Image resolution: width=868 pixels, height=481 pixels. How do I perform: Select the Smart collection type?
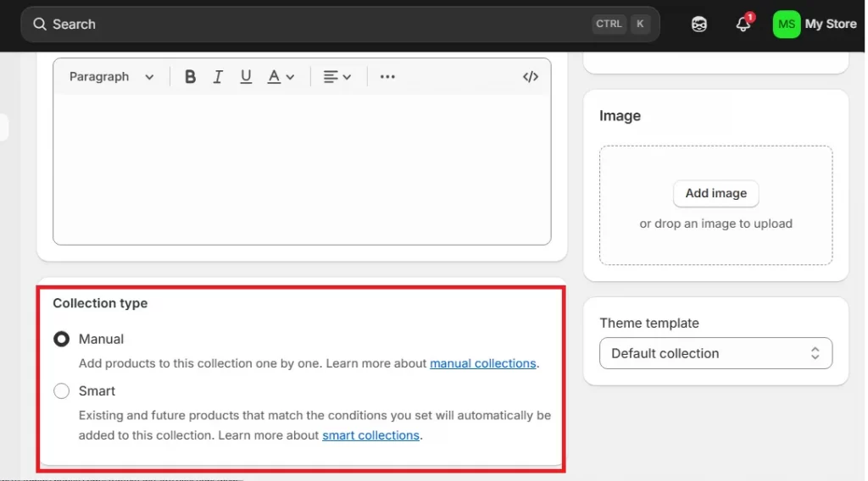click(61, 391)
